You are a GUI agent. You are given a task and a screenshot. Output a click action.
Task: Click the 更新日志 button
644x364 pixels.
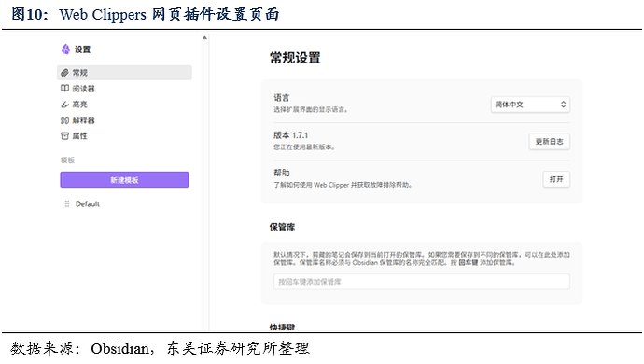coord(549,141)
